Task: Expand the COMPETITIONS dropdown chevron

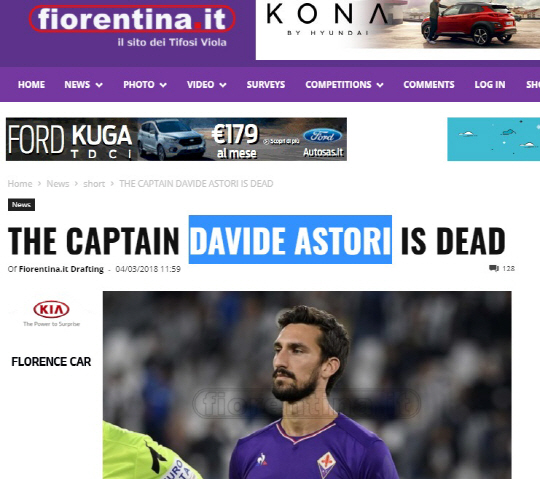Action: pos(380,85)
